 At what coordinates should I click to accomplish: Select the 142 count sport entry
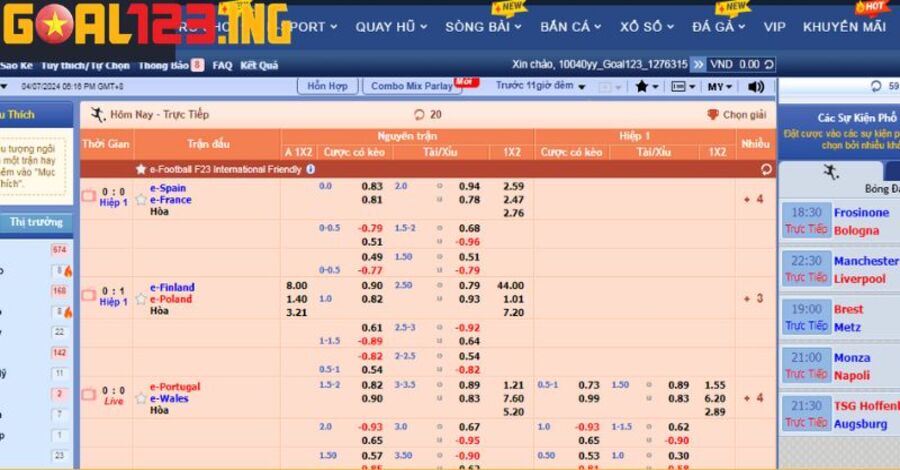coord(60,353)
